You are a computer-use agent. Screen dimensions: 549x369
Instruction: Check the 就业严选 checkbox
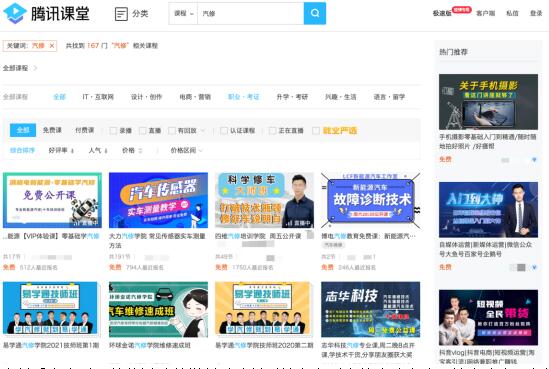point(316,131)
